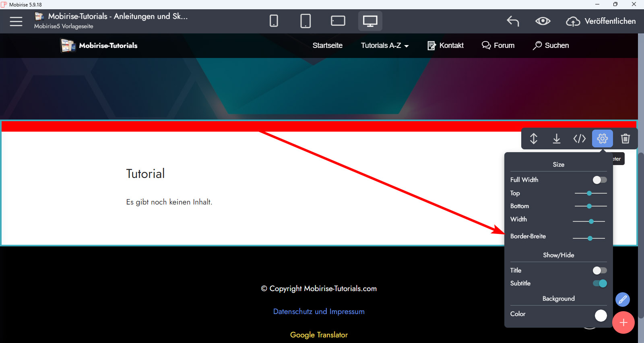Click the Forum chat bubbles icon
The width and height of the screenshot is (644, 343).
[486, 45]
